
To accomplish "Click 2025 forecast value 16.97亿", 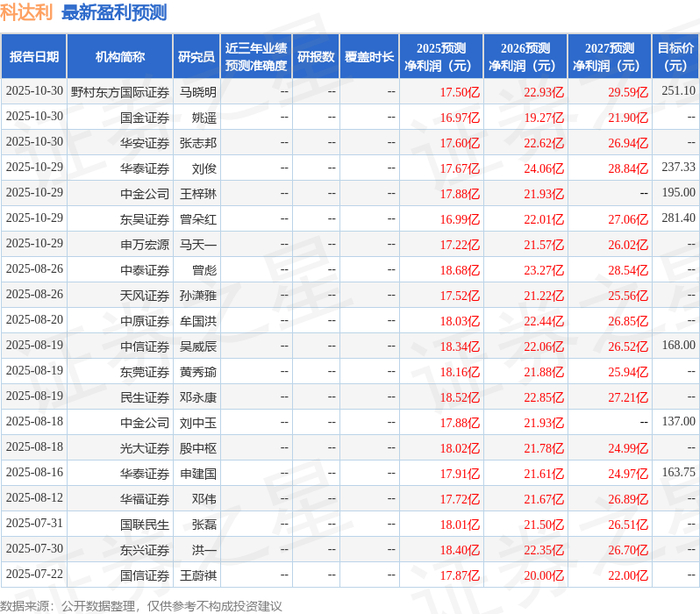I will point(460,118).
